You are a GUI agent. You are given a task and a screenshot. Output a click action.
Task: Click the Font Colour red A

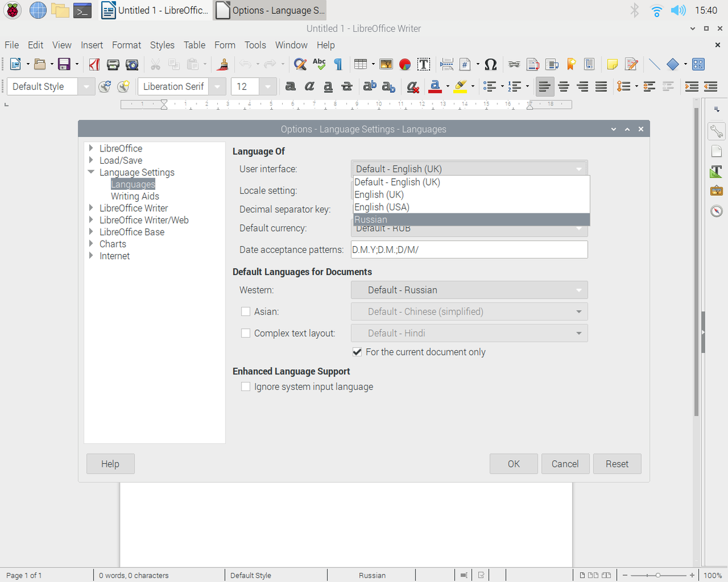(434, 87)
